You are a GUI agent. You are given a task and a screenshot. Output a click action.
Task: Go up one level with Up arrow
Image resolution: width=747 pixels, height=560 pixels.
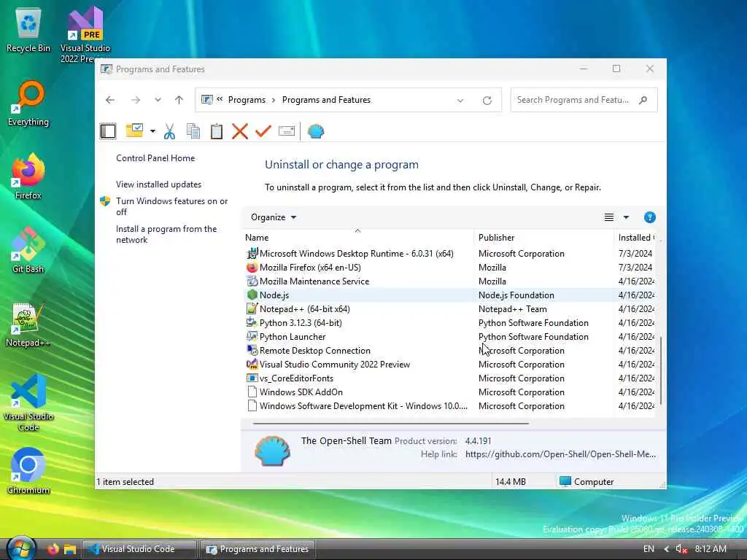point(179,100)
